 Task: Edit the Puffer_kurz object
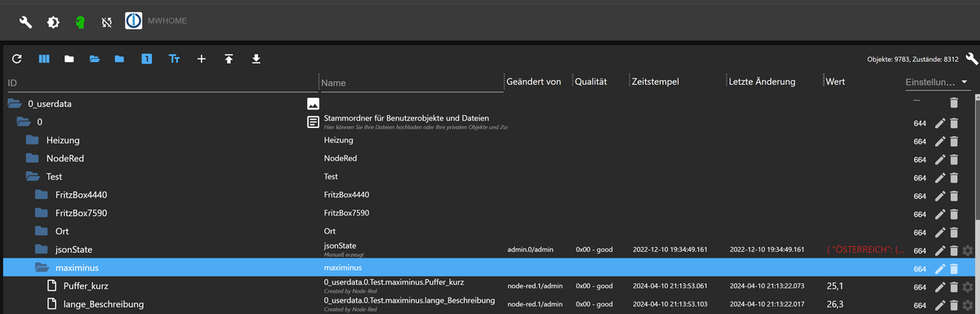[x=939, y=286]
